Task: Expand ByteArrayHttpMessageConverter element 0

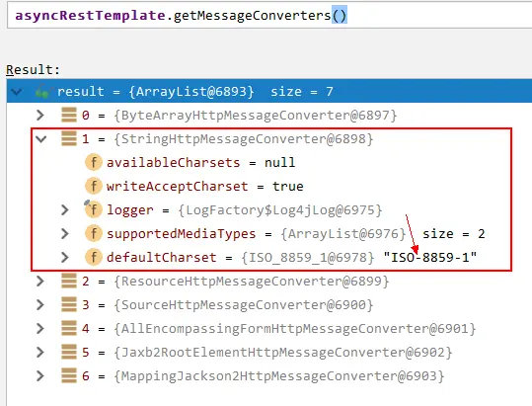Action: coord(40,115)
